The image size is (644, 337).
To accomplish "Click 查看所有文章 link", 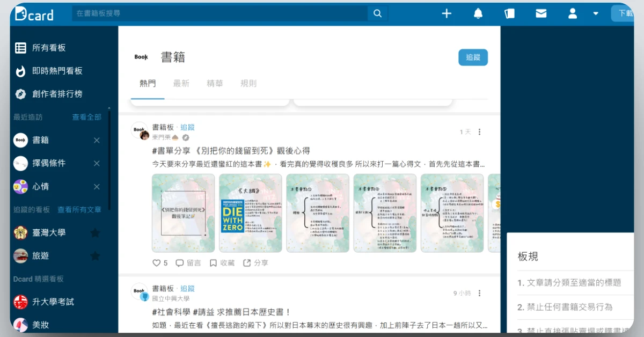I will coord(79,210).
